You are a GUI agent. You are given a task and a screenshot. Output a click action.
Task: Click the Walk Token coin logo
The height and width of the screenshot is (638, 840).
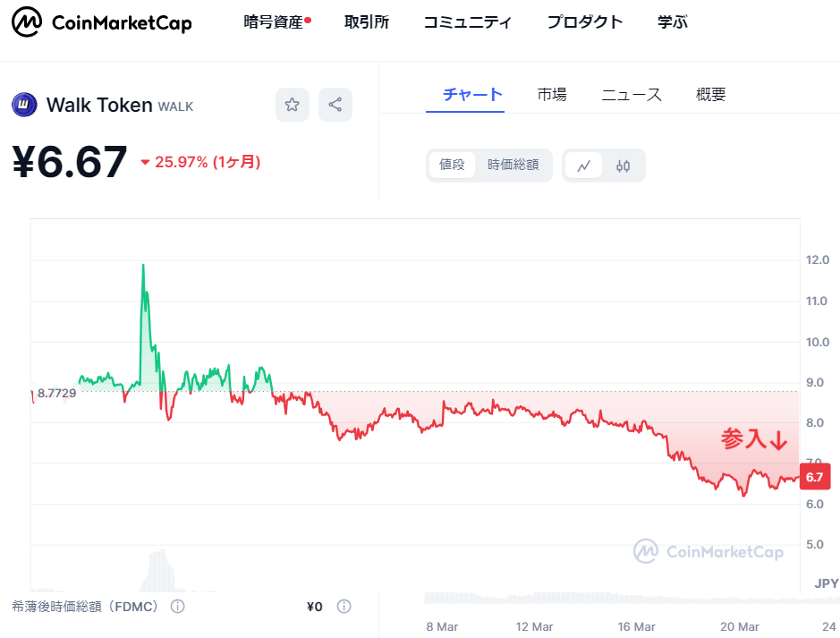click(x=23, y=105)
